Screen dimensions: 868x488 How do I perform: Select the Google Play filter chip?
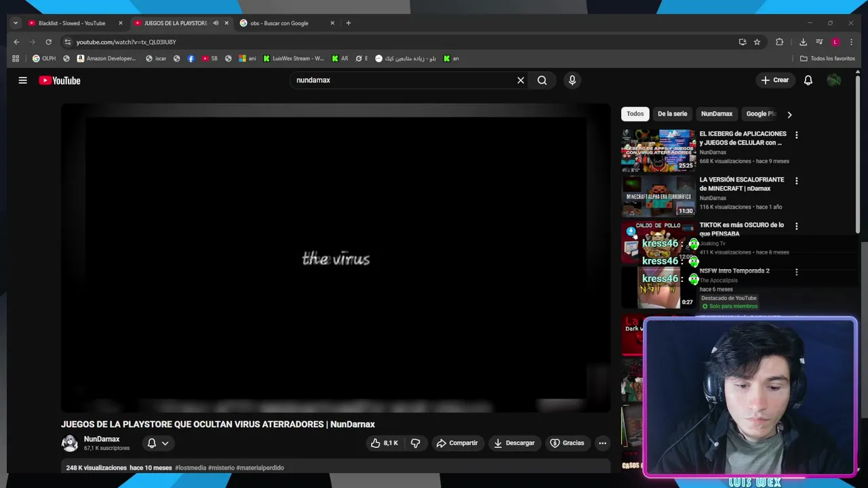point(760,114)
